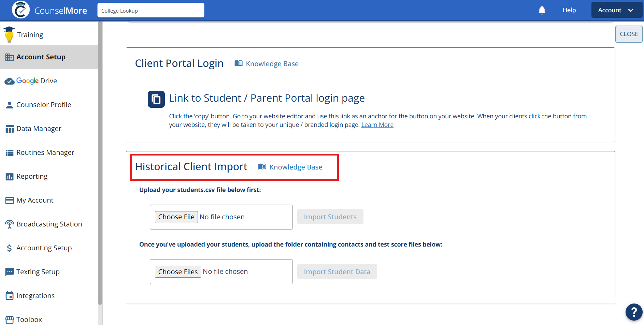Click the Integrations calendar icon
Screen dimensions: 644x325
pos(10,296)
